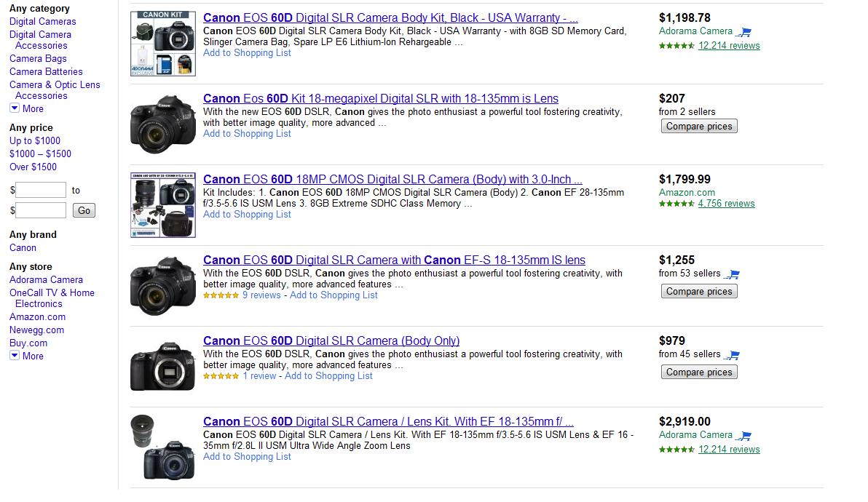Open Canon EOS 60D Body Kit, Black title link
Viewport: 868px width, 502px height.
pos(390,17)
